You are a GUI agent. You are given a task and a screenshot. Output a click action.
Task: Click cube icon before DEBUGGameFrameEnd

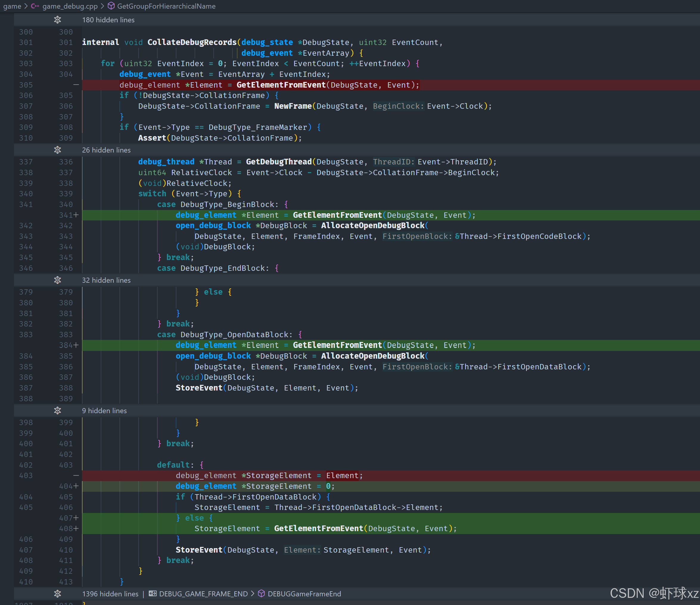(x=261, y=593)
